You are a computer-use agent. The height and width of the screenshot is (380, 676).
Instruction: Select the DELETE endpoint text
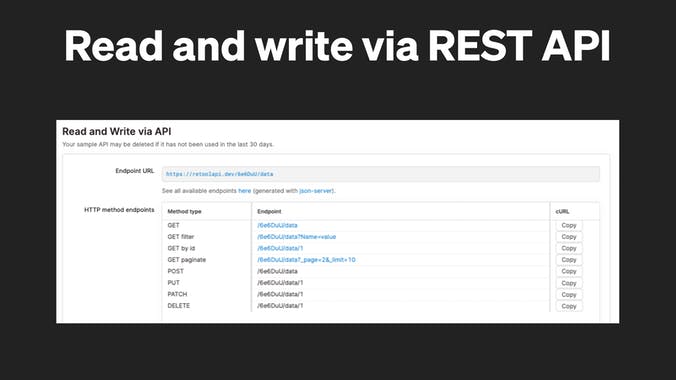coord(280,305)
